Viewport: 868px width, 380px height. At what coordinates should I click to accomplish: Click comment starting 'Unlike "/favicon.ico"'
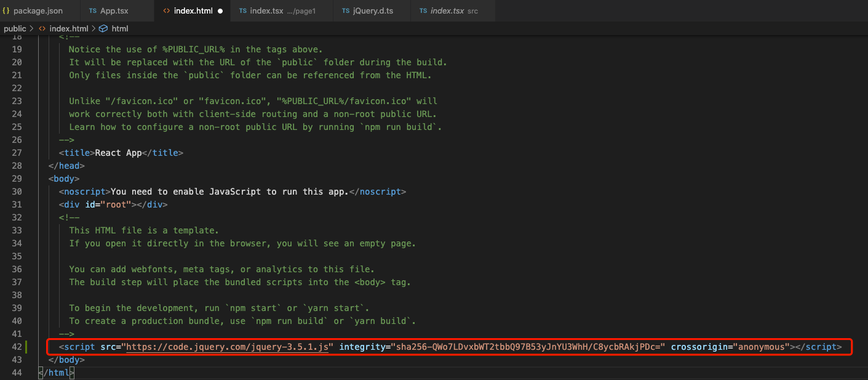(253, 101)
